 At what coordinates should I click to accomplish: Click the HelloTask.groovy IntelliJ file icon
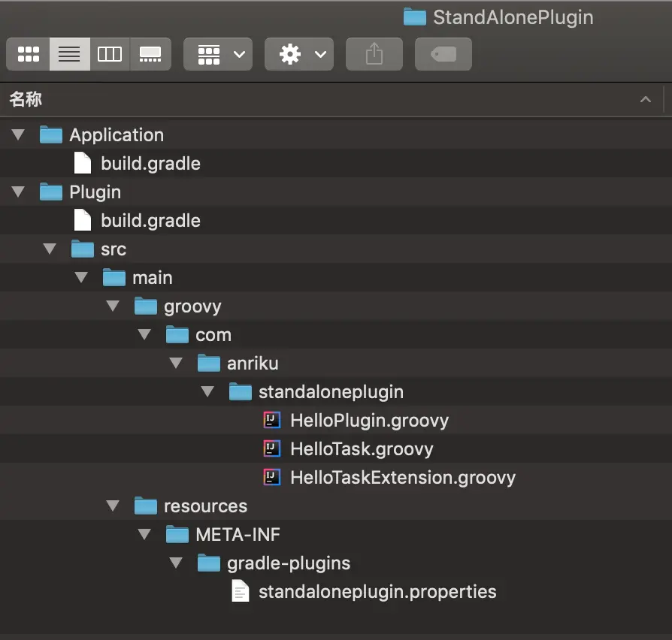pyautogui.click(x=271, y=448)
